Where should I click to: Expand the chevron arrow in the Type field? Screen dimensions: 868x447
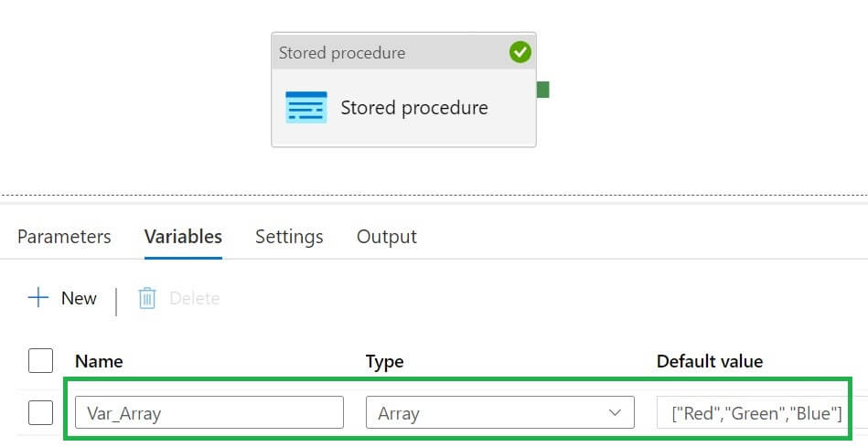pos(614,413)
